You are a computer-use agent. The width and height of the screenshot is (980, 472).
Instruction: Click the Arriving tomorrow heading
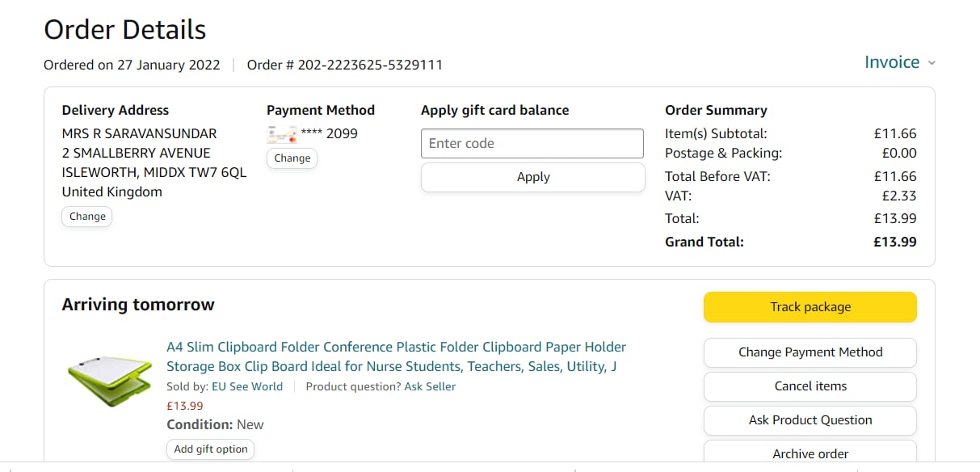tap(138, 305)
